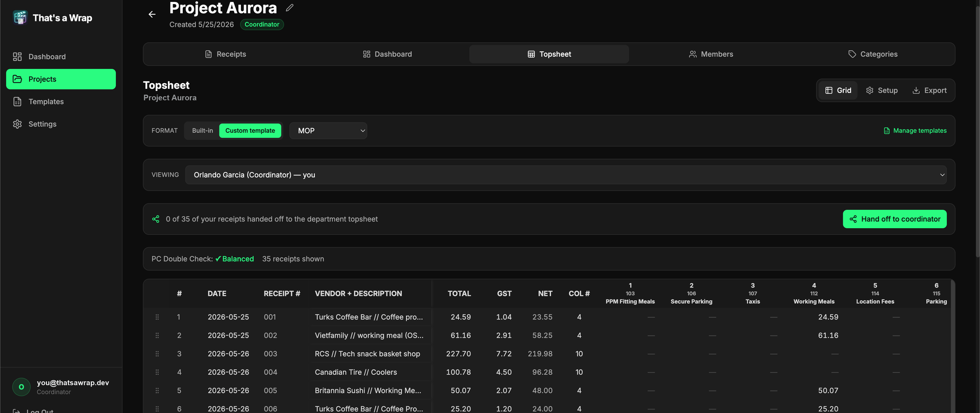Open Dashboard in the sidebar
This screenshot has width=980, height=413.
61,57
